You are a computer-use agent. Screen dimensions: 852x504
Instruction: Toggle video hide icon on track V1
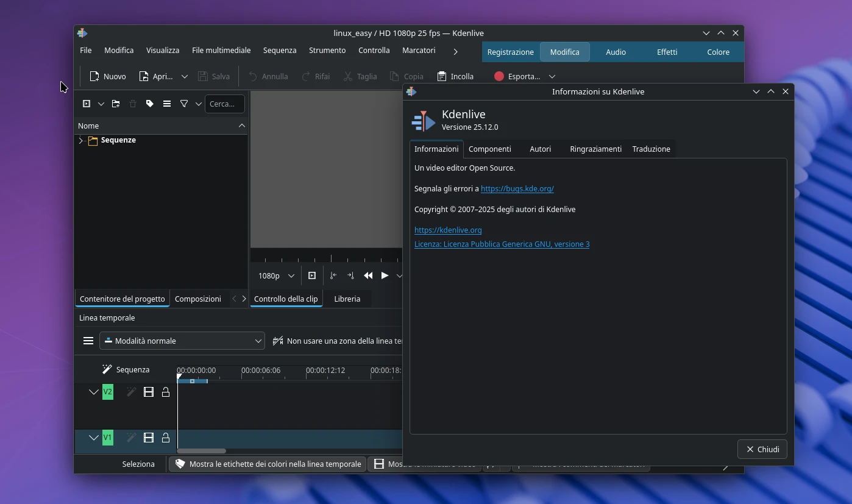tap(148, 438)
